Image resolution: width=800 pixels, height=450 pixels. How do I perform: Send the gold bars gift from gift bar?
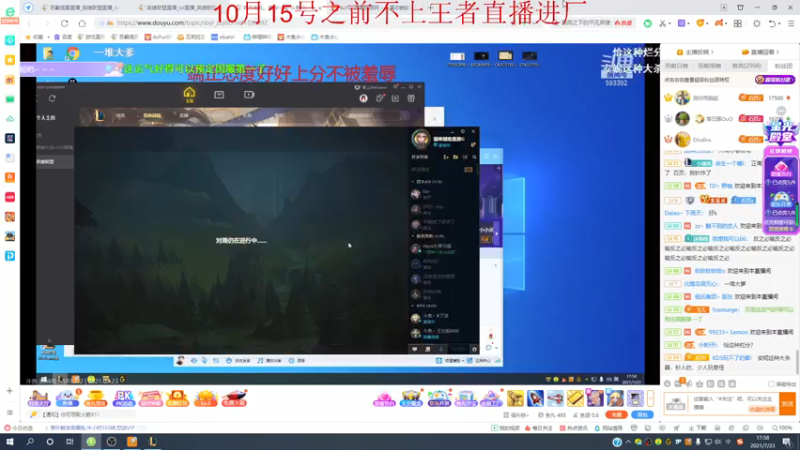pos(575,397)
